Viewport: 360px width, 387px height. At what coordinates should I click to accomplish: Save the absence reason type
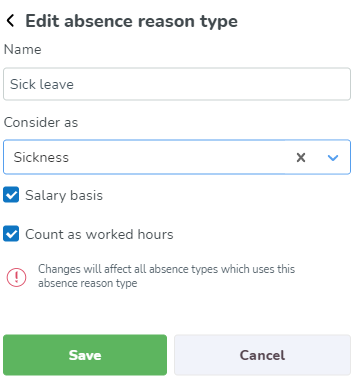(85, 355)
